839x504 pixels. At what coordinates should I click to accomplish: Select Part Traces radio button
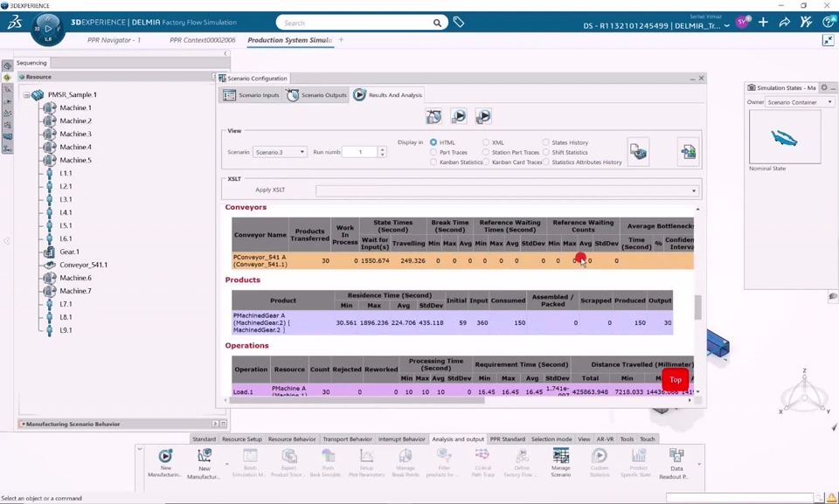click(433, 152)
